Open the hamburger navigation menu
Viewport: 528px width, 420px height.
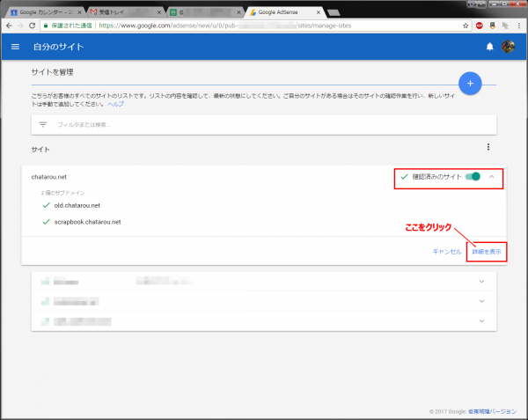pyautogui.click(x=15, y=47)
